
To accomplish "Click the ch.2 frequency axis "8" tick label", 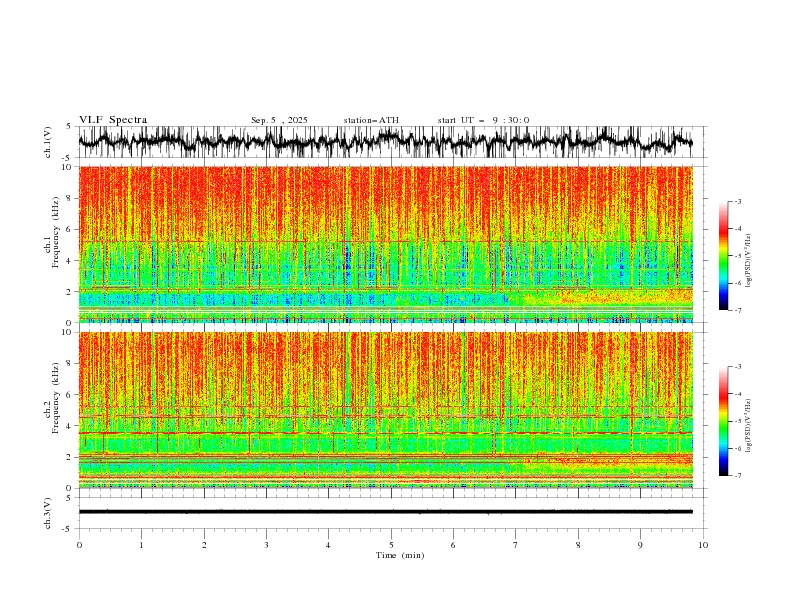I will pos(70,364).
